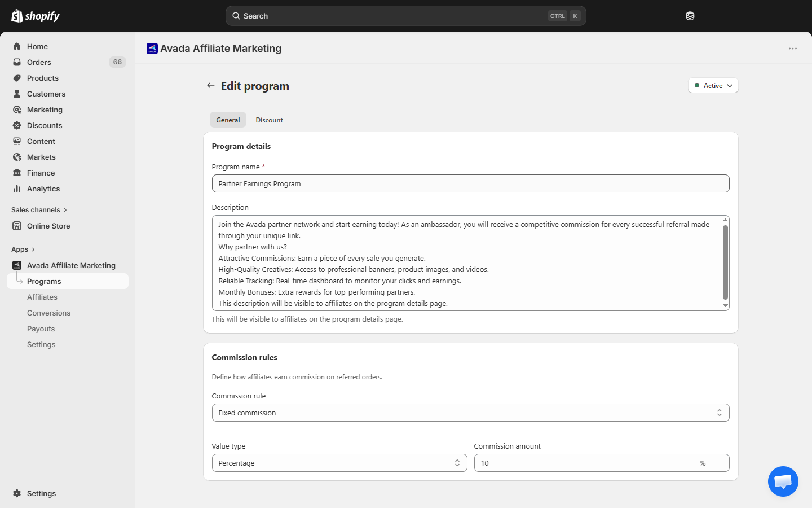The width and height of the screenshot is (812, 508).
Task: Click the Markets globe icon
Action: [17, 157]
